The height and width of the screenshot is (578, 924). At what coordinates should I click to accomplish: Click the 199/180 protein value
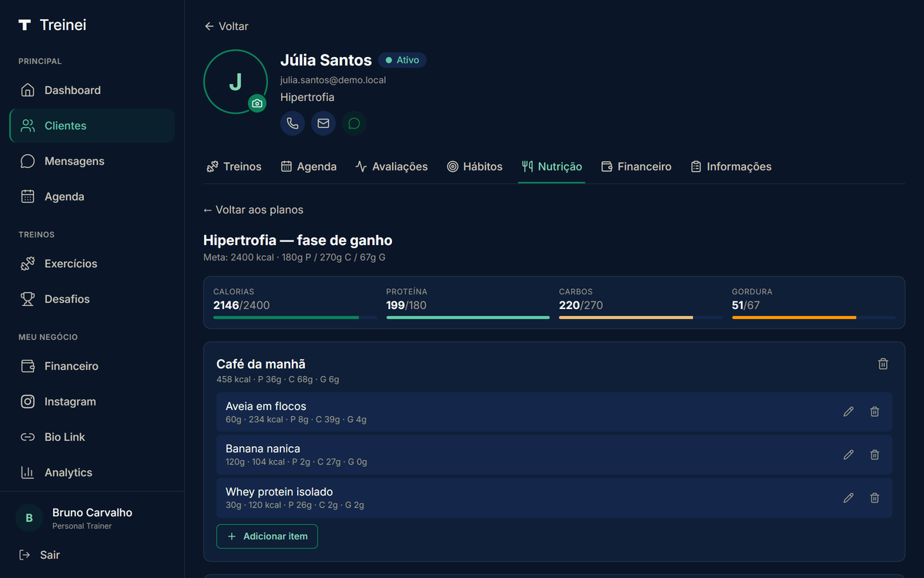(407, 305)
